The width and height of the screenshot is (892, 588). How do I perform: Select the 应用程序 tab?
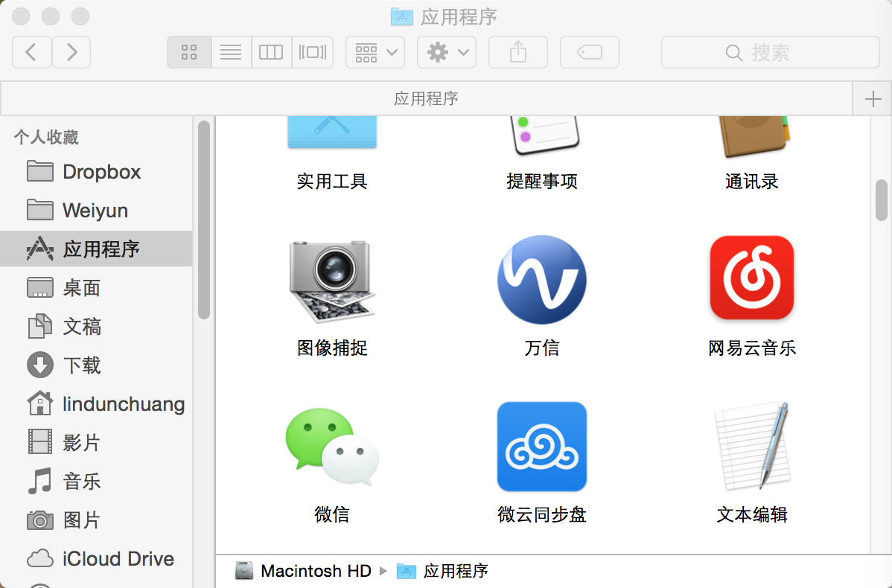(x=426, y=98)
